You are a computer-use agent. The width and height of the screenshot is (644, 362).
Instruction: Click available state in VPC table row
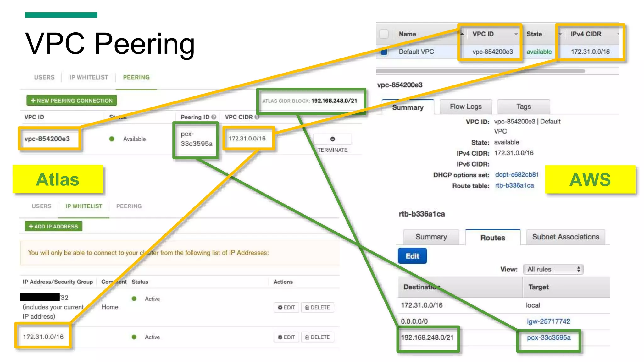click(539, 52)
